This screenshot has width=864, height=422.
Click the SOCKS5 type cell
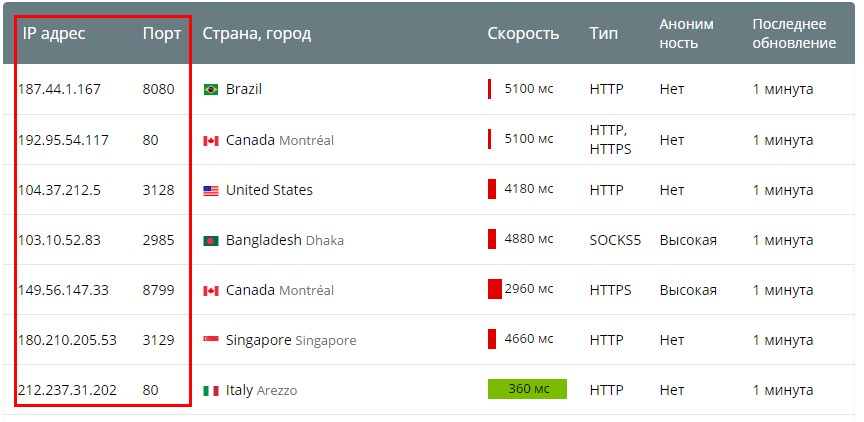(x=615, y=240)
